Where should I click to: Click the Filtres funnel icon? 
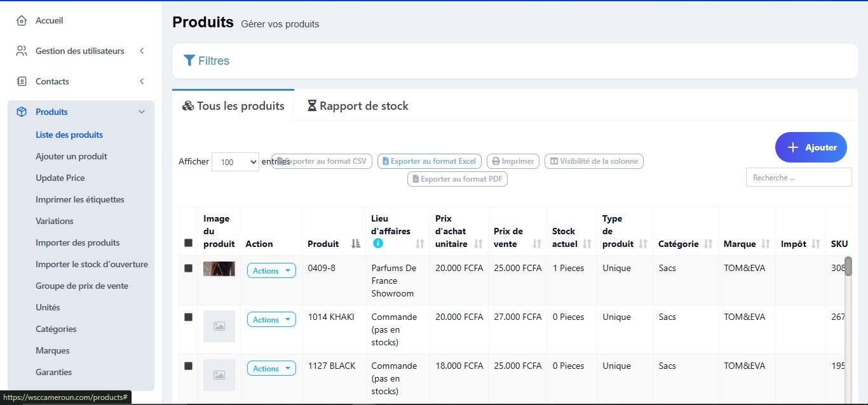click(189, 61)
